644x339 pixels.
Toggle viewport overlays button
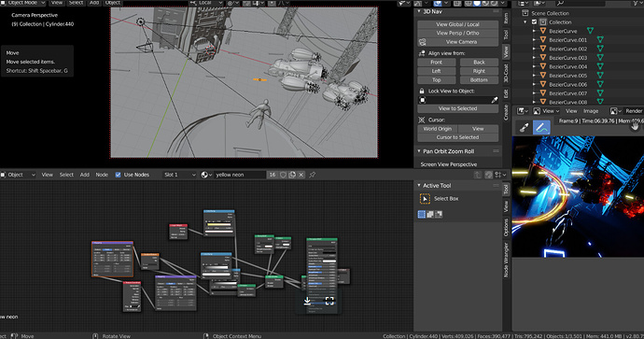438,4
